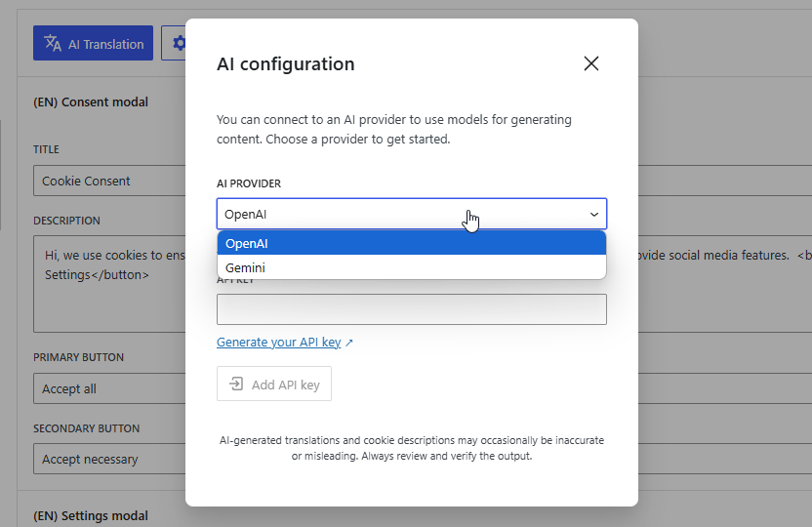Click the API key input field

pos(412,309)
